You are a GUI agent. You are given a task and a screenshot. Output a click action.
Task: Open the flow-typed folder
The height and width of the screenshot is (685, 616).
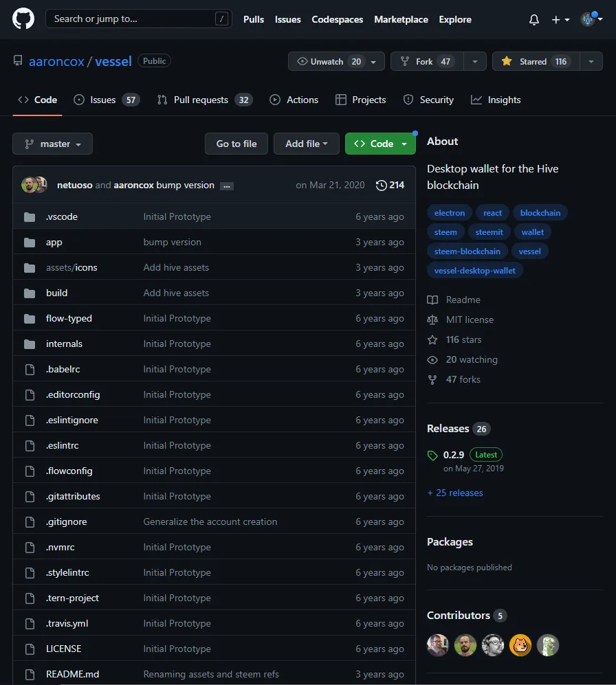[x=69, y=319]
